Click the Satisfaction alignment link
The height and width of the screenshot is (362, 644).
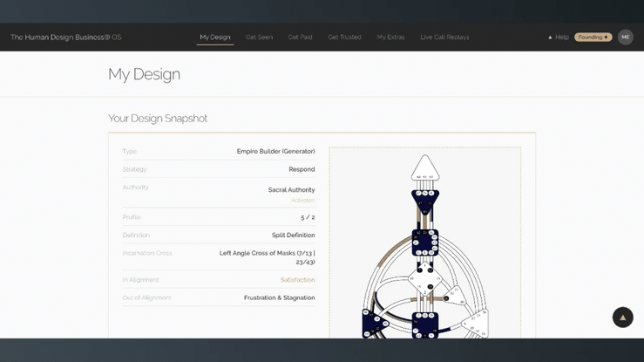tap(297, 280)
